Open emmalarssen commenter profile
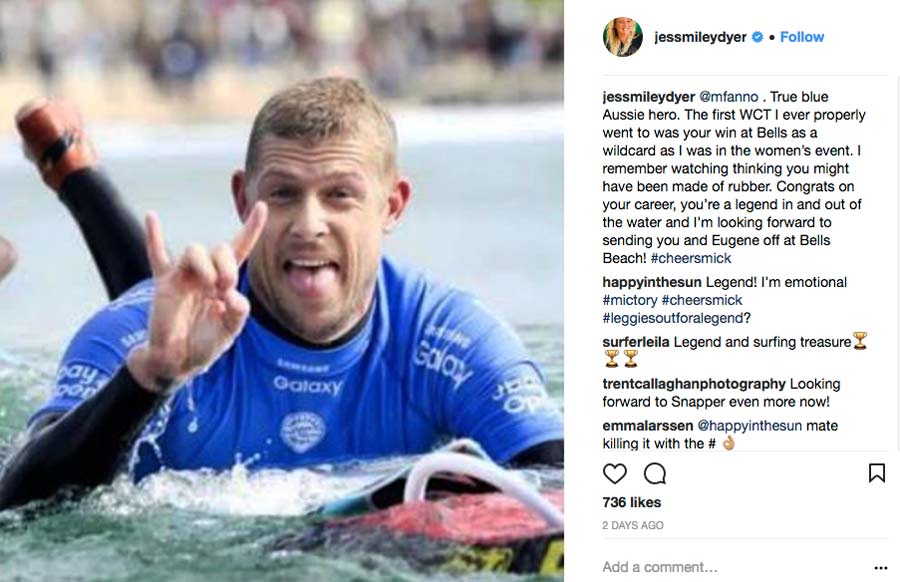 tap(648, 426)
